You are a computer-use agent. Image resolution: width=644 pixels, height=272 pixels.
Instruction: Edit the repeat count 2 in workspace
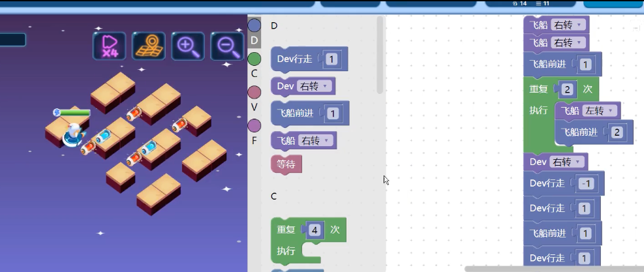[x=568, y=89]
